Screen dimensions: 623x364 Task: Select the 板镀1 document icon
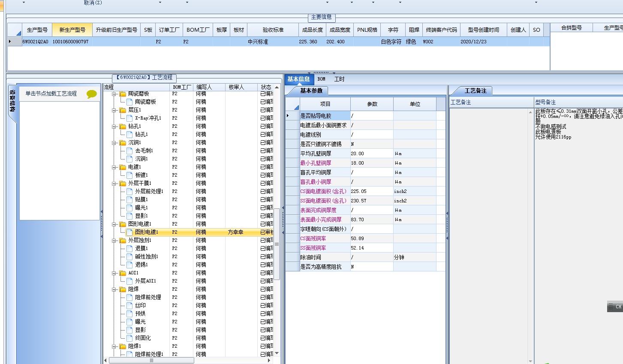[x=129, y=175]
